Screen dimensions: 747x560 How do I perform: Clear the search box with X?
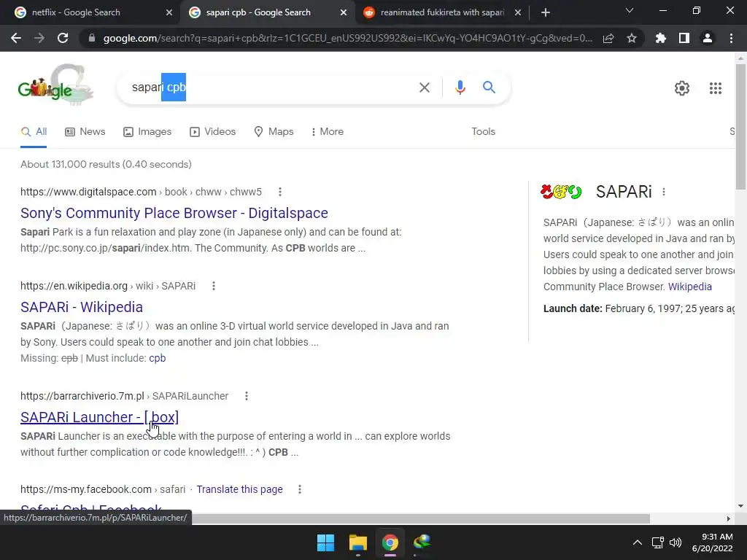(424, 87)
